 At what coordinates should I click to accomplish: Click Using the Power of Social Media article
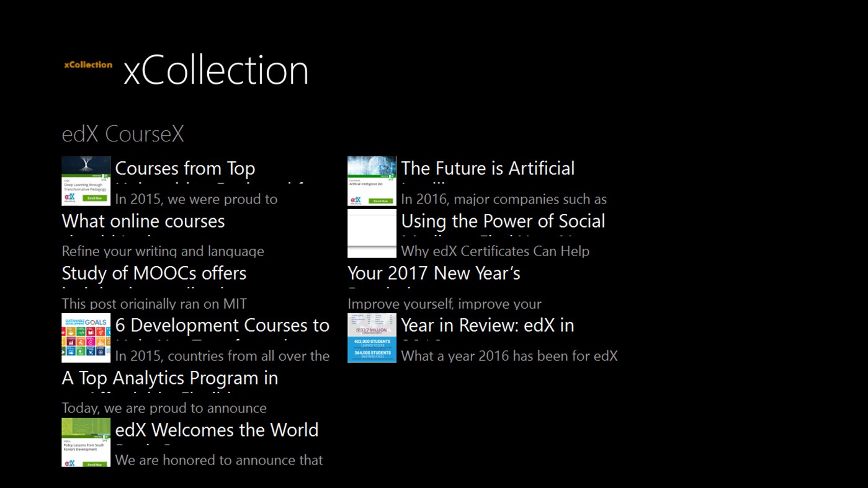(503, 221)
